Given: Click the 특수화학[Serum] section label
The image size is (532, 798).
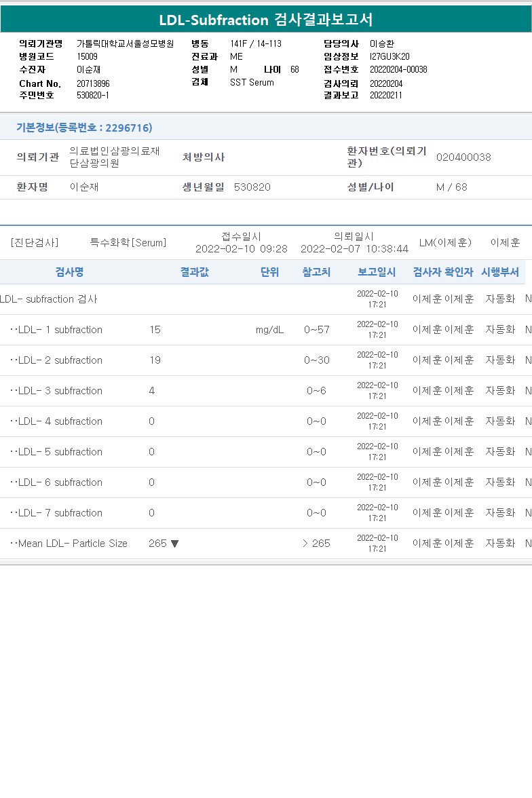Looking at the screenshot, I should tap(128, 243).
